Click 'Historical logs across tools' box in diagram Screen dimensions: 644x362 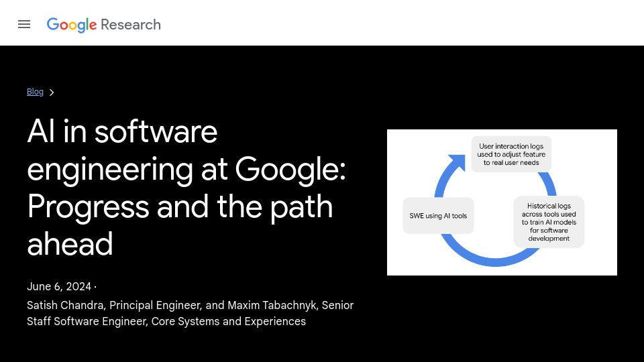[x=549, y=222]
